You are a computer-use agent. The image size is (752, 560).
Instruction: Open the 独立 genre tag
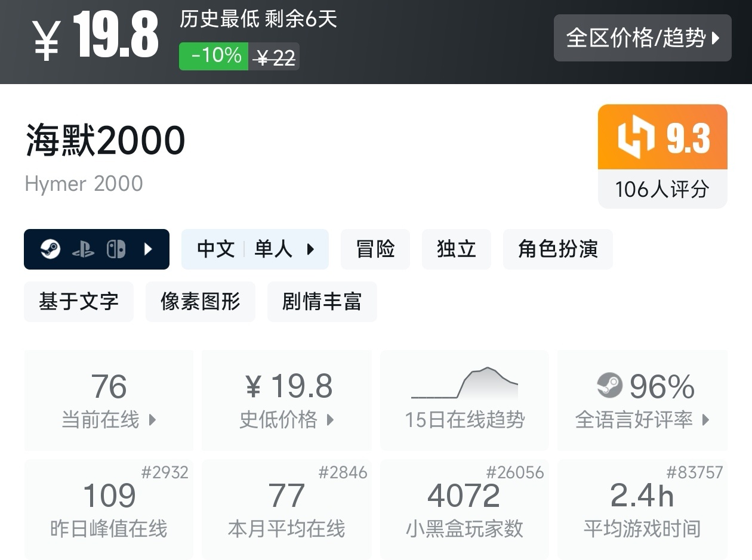(x=457, y=249)
